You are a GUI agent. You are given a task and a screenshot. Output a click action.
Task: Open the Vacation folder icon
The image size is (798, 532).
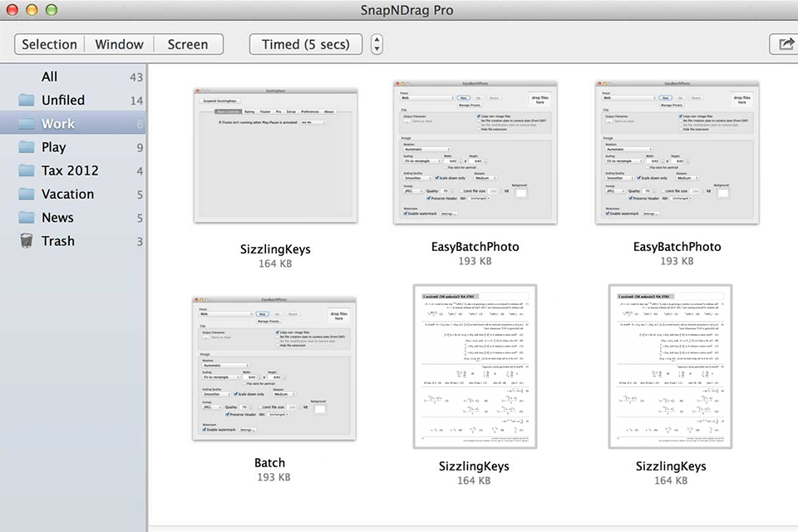point(25,194)
